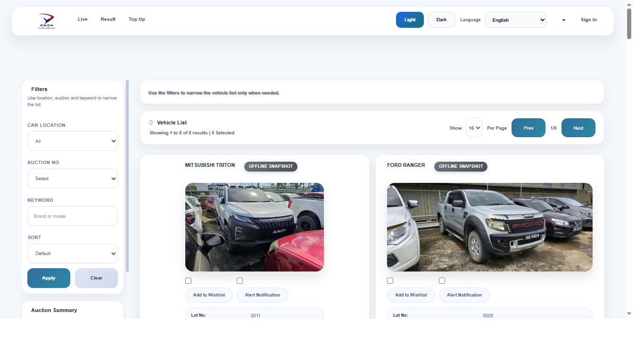Switch to Dark theme
This screenshot has height=362, width=644.
pyautogui.click(x=441, y=20)
